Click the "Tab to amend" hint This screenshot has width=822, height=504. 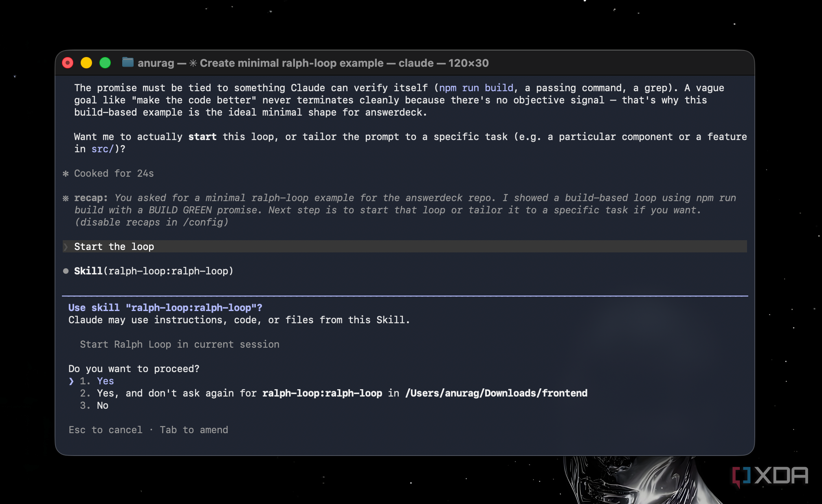[x=194, y=430]
